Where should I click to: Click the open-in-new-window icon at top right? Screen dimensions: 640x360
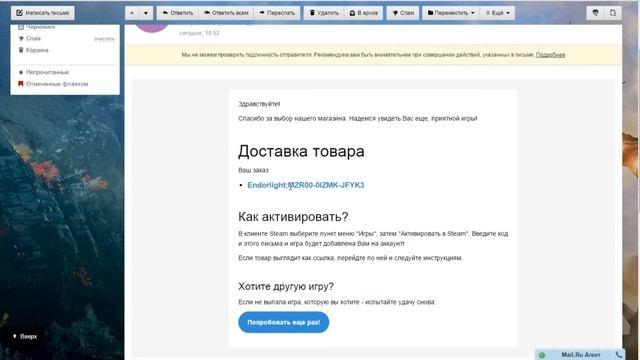pyautogui.click(x=613, y=13)
